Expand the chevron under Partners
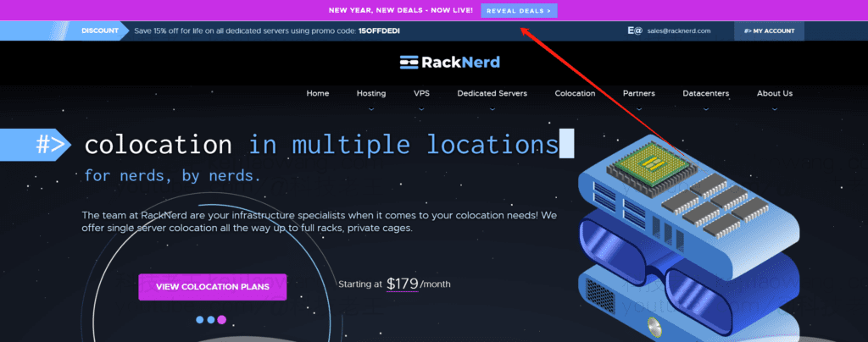This screenshot has width=868, height=342. [639, 109]
